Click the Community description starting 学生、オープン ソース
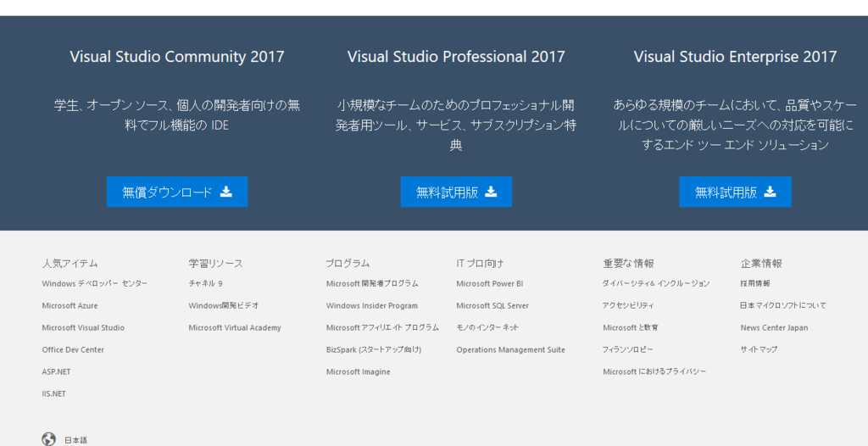868x446 pixels. pos(177,115)
